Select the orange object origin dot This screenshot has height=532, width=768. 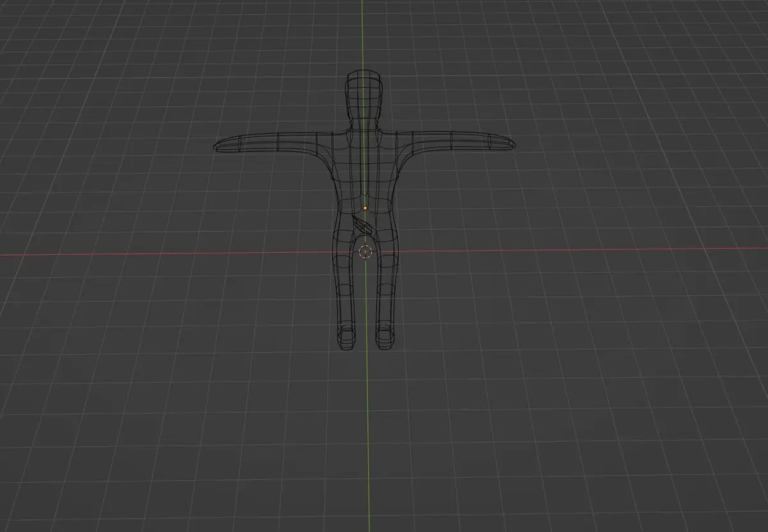365,208
